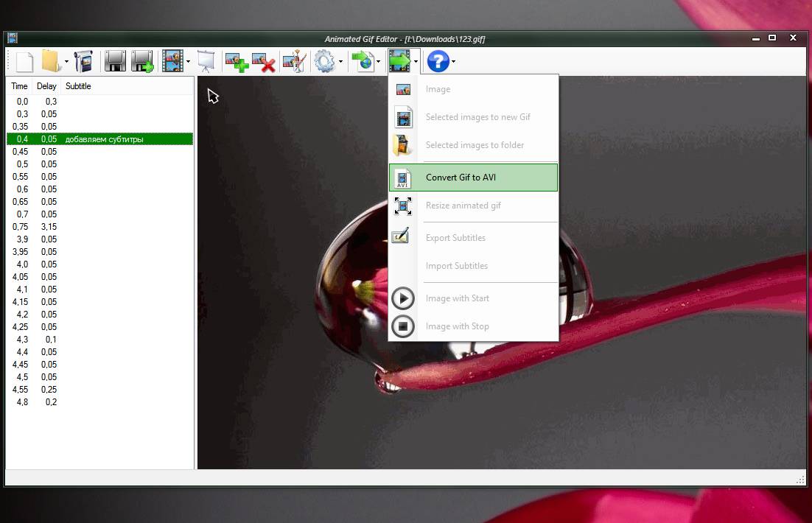Maximize the Animated Gif Editor window
Screen dimensions: 812x523
772,38
